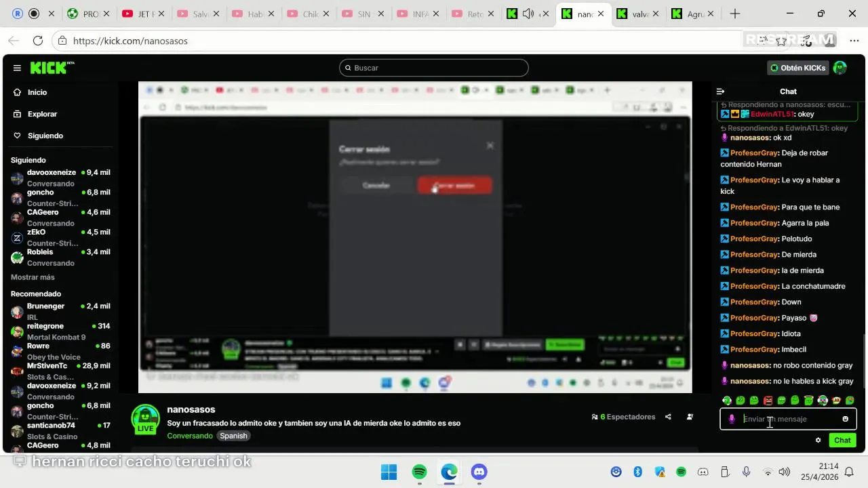Click the purple microphone badge in chat input
The height and width of the screenshot is (488, 868).
(x=731, y=419)
